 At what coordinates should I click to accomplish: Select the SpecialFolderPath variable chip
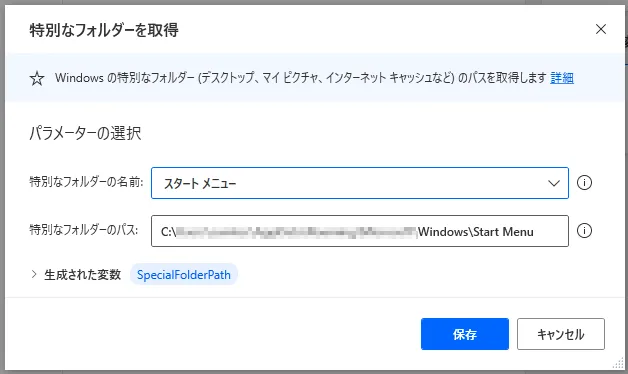184,275
